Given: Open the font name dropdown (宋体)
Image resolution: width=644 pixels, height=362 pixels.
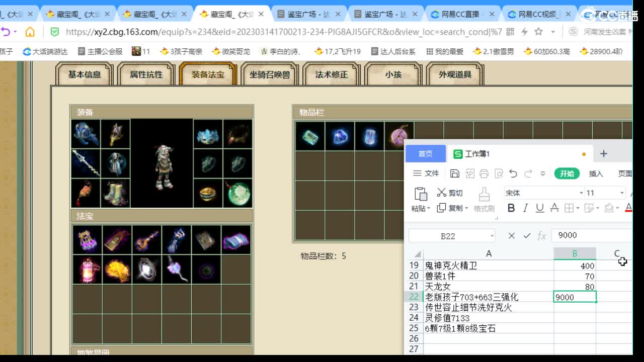Looking at the screenshot, I should (581, 193).
